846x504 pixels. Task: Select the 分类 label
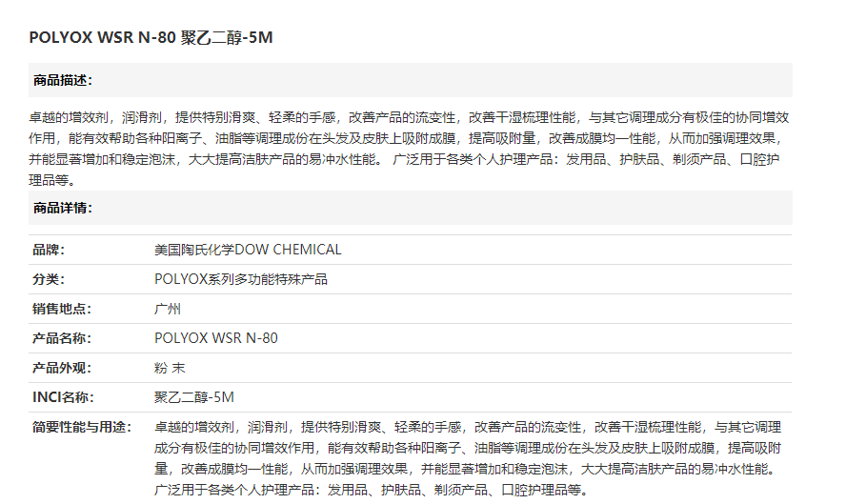49,279
